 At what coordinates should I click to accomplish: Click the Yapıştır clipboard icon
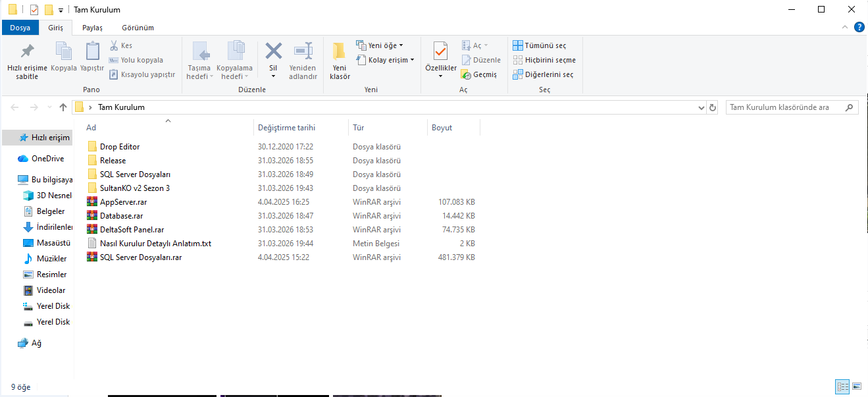pos(93,51)
